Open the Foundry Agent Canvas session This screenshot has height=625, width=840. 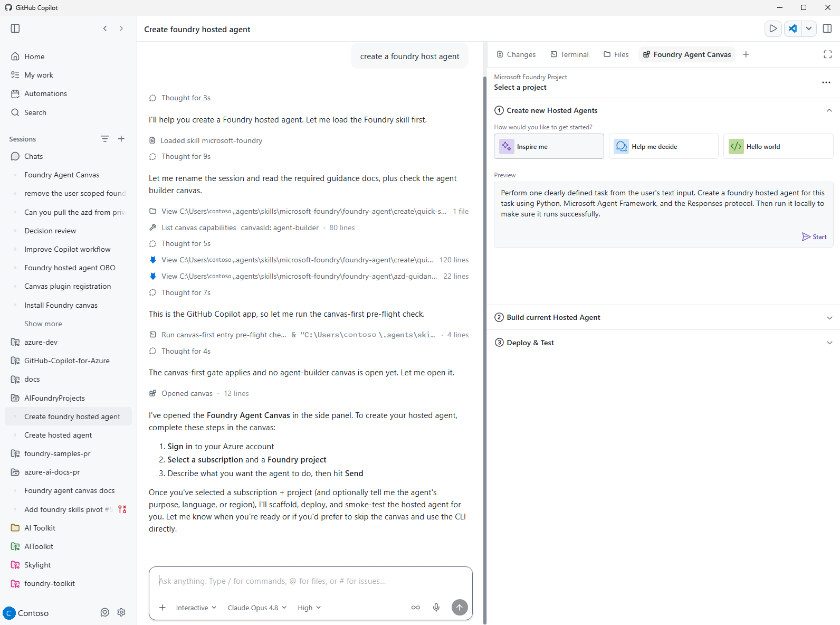[62, 175]
